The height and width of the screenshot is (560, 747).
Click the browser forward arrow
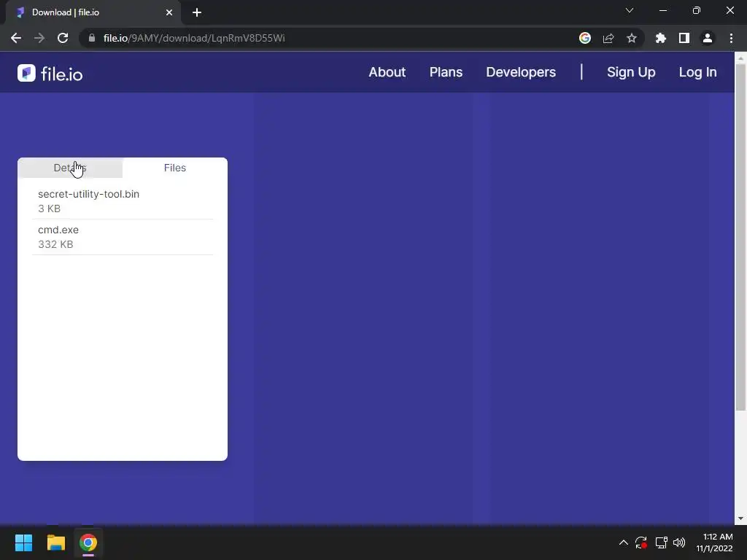coord(39,38)
